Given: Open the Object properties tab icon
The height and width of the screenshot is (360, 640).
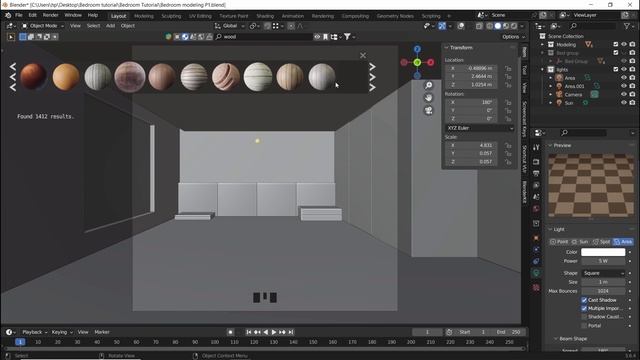Looking at the screenshot, I should tap(536, 238).
